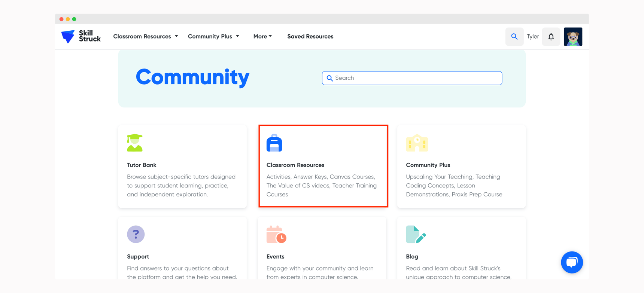This screenshot has width=644, height=293.
Task: Go to Saved Resources
Action: [x=310, y=36]
